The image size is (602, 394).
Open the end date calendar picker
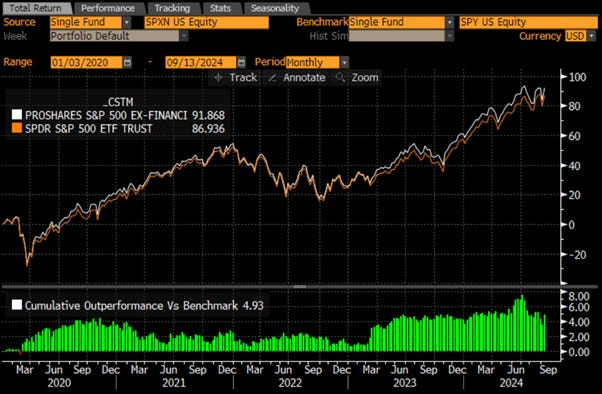(241, 62)
